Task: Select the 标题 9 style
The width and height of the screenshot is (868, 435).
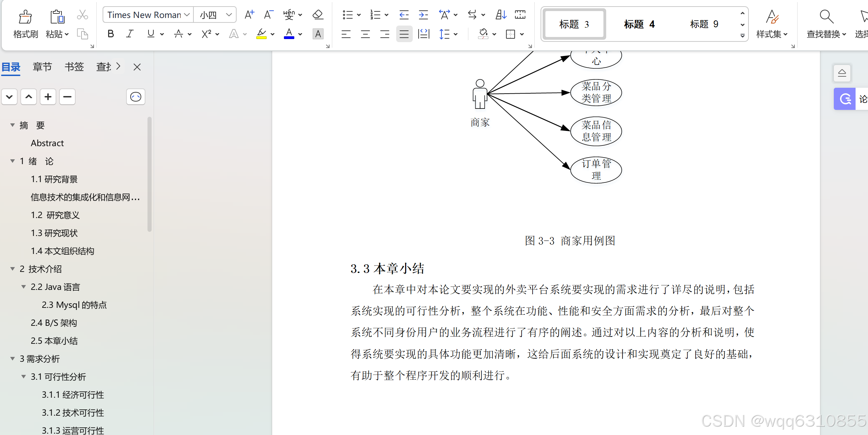Action: [x=704, y=24]
